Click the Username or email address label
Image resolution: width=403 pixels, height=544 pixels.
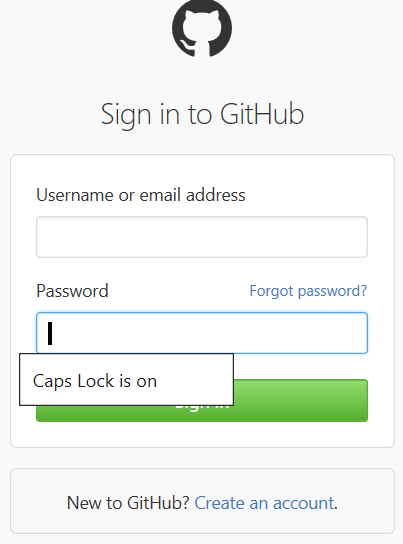(141, 195)
